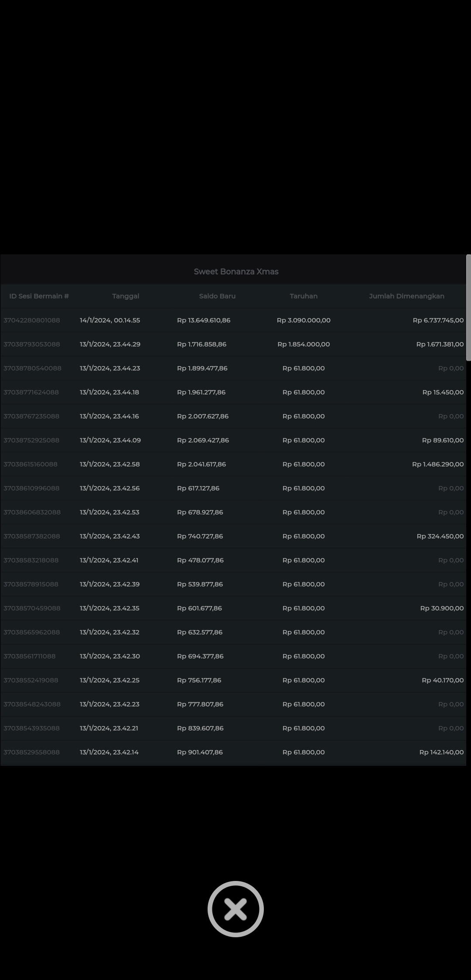The height and width of the screenshot is (980, 471).
Task: Click the Rp 324.450,00 win amount
Action: click(x=440, y=536)
